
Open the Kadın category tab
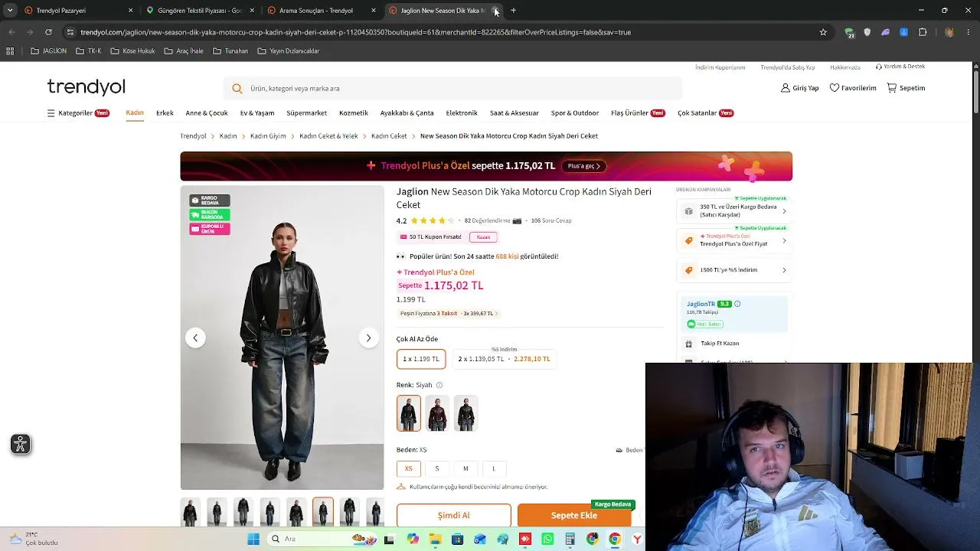(x=135, y=113)
